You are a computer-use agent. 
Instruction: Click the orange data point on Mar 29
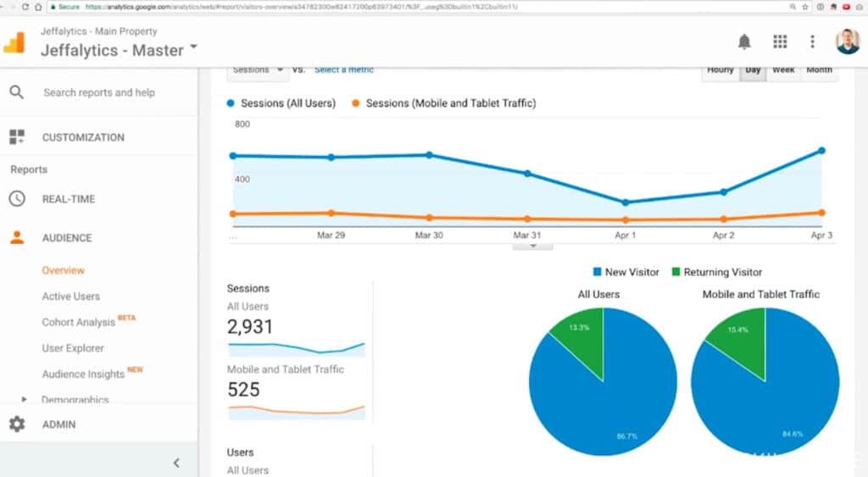331,213
